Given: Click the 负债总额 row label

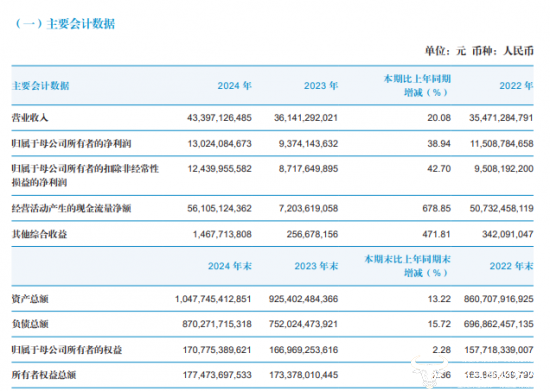Looking at the screenshot, I should (x=30, y=324).
